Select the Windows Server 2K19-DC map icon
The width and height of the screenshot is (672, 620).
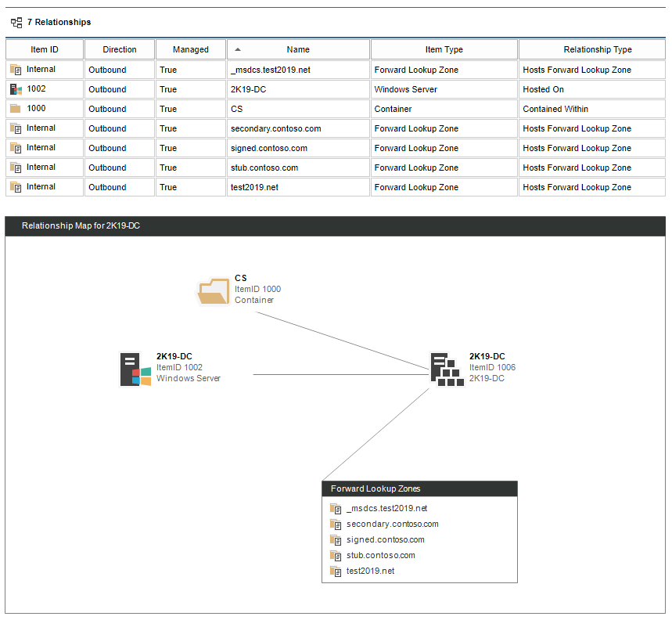(x=135, y=369)
